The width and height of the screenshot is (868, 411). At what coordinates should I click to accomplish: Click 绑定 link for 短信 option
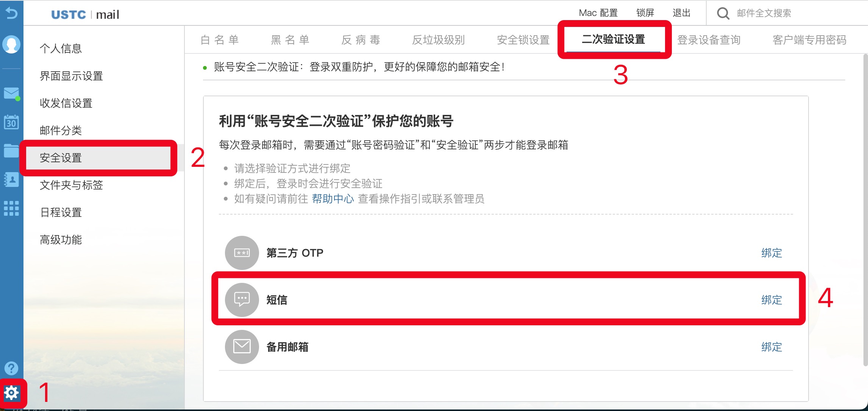pos(771,299)
